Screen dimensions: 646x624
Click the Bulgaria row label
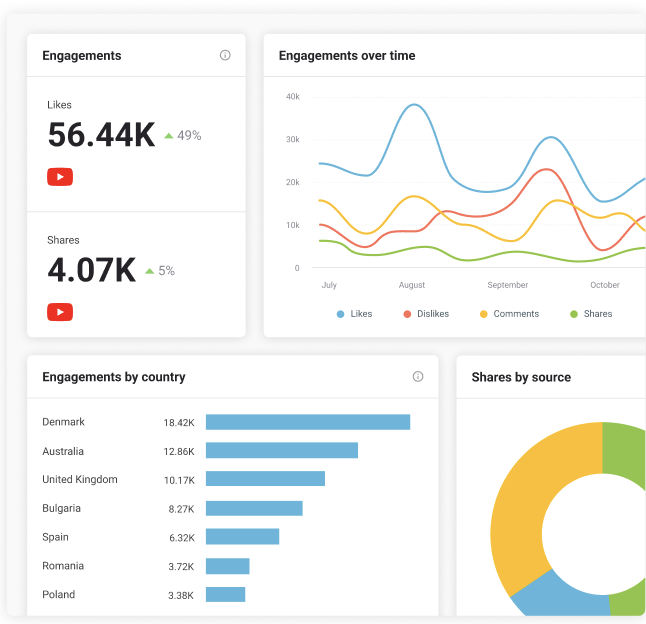[x=62, y=508]
